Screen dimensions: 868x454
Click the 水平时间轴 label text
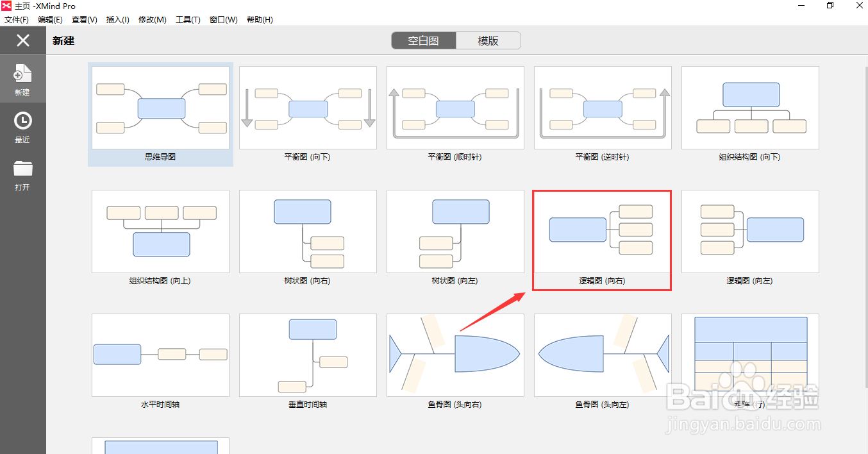[x=160, y=405]
